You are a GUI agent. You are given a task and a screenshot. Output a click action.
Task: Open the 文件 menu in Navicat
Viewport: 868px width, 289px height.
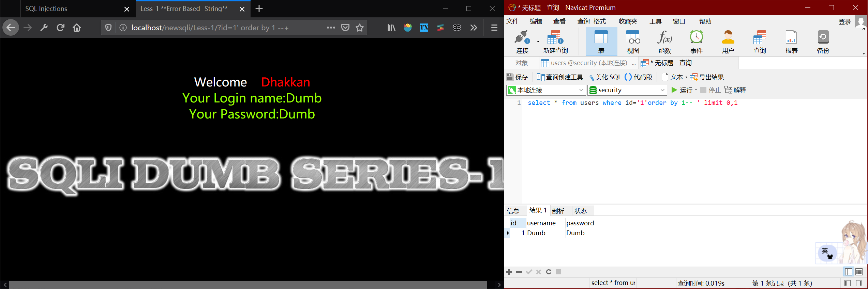click(x=512, y=21)
